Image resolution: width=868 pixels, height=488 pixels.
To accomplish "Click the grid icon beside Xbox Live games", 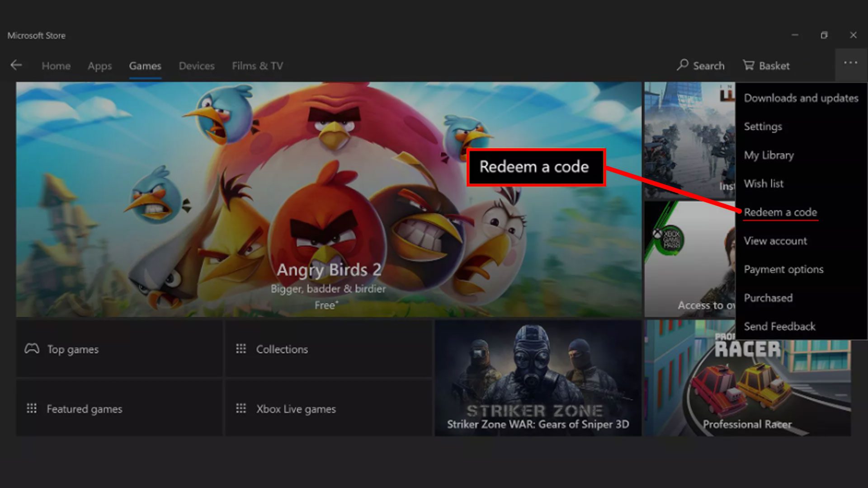I will 241,408.
